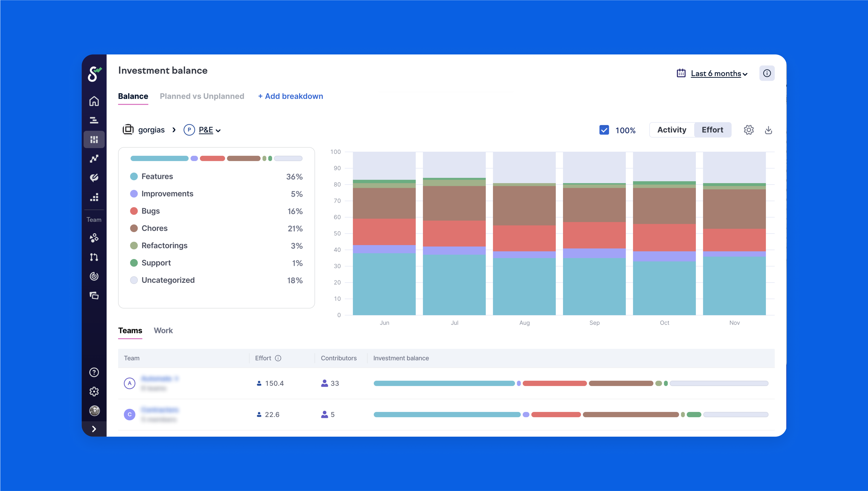Switch chart to Effort mode
This screenshot has height=491, width=868.
click(x=712, y=130)
